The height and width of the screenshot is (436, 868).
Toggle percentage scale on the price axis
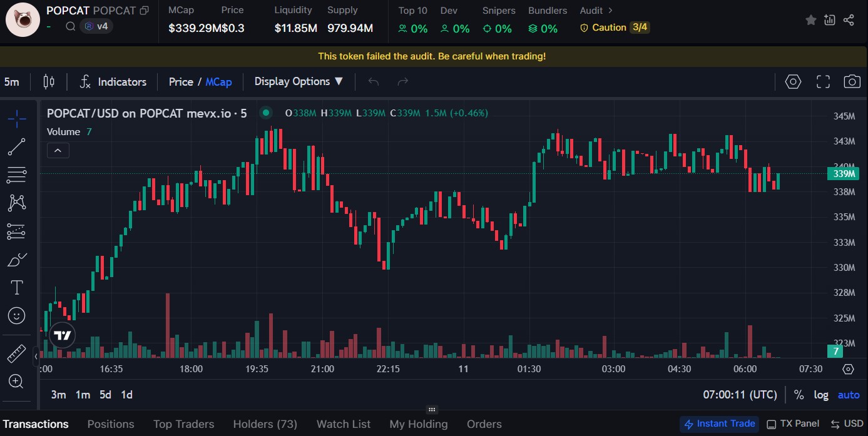click(x=799, y=395)
